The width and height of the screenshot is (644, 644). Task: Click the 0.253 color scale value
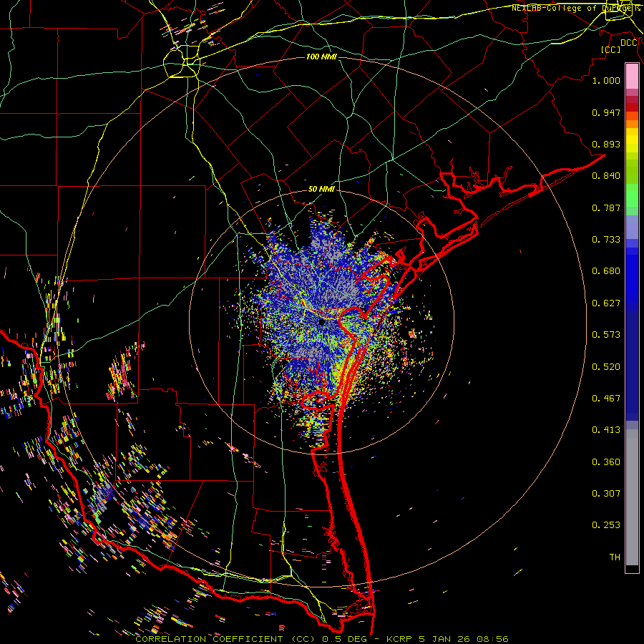coord(606,525)
